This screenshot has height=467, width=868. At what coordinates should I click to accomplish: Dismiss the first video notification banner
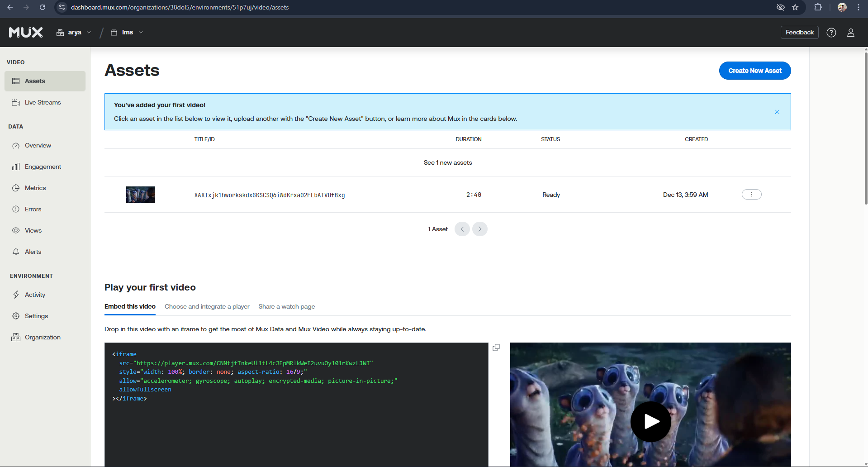click(777, 112)
